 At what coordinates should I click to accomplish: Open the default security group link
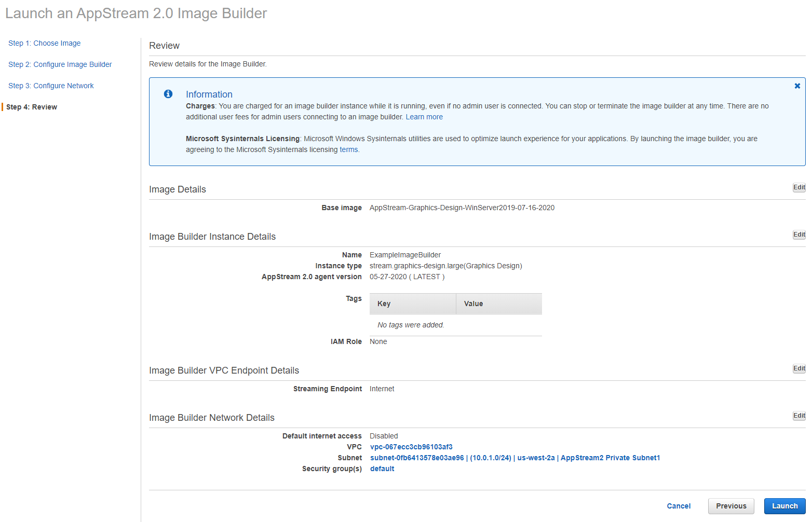[382, 469]
